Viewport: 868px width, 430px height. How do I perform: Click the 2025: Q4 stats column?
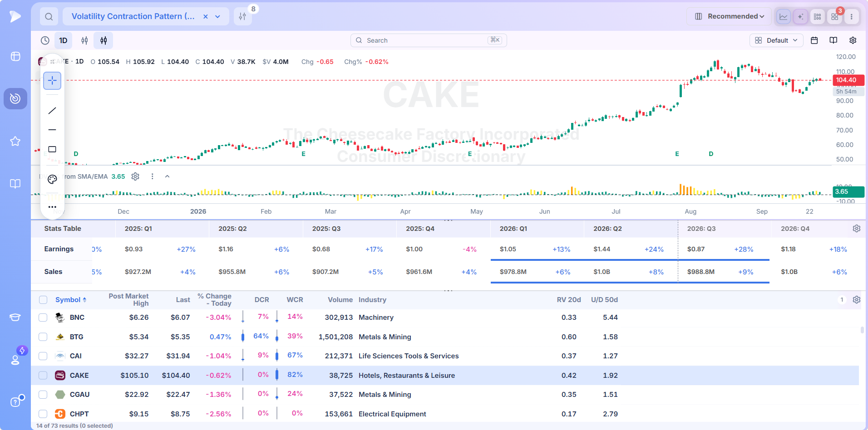(420, 229)
